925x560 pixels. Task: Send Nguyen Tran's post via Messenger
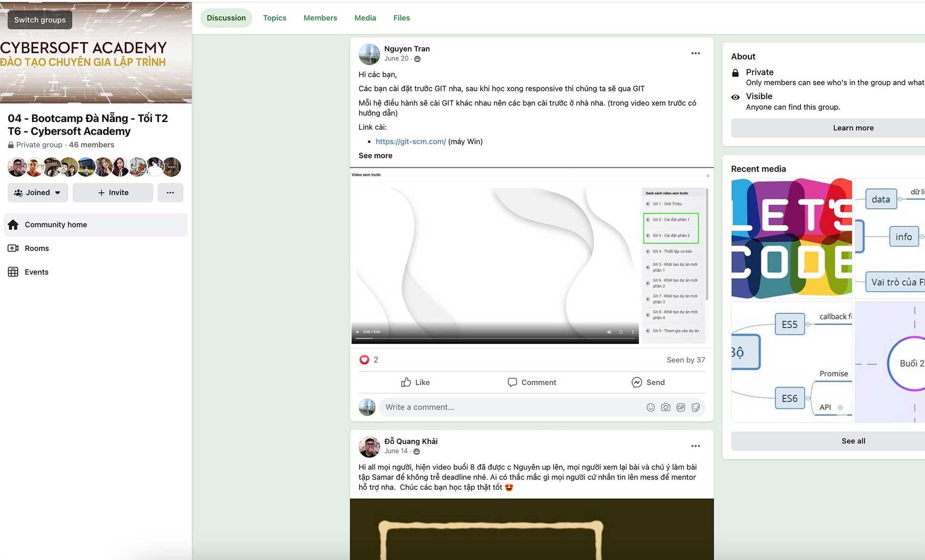pyautogui.click(x=648, y=382)
